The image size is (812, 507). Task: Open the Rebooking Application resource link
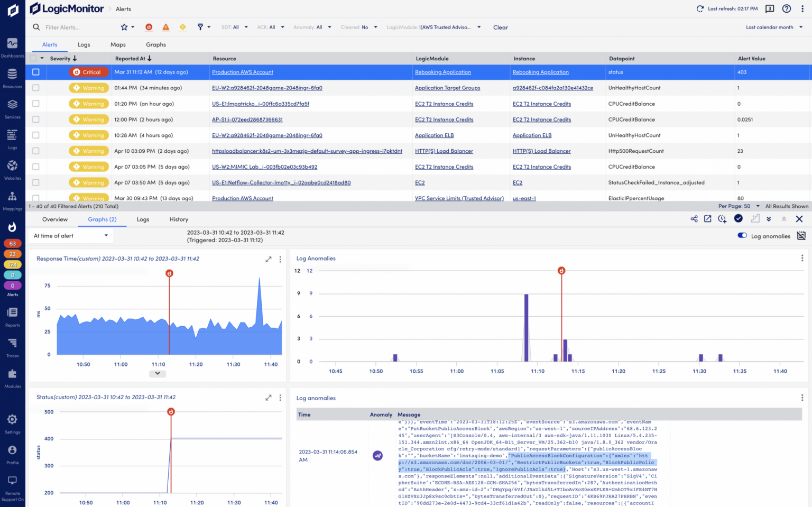point(443,72)
